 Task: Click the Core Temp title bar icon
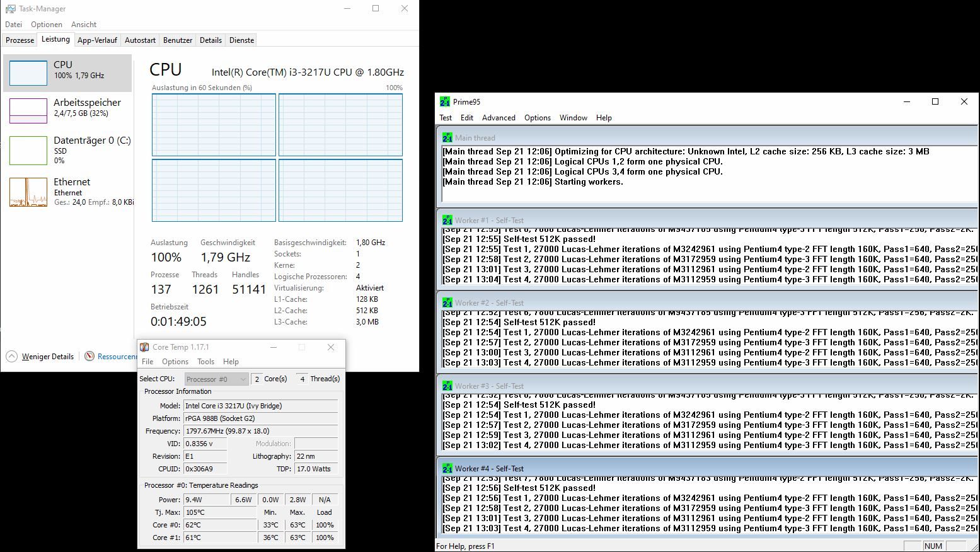pyautogui.click(x=144, y=347)
